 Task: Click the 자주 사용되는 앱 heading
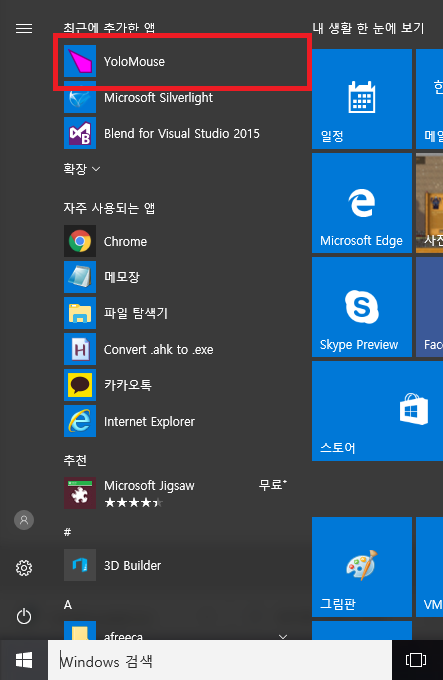[x=109, y=208]
